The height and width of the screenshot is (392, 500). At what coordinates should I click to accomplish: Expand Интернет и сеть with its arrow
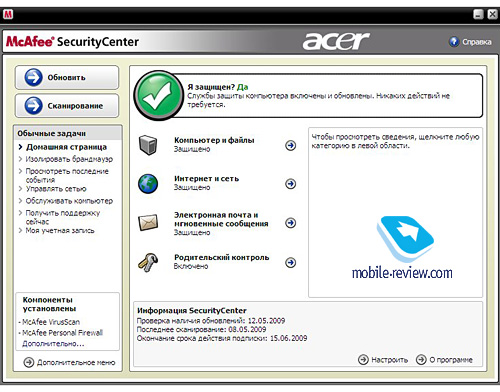point(291,184)
